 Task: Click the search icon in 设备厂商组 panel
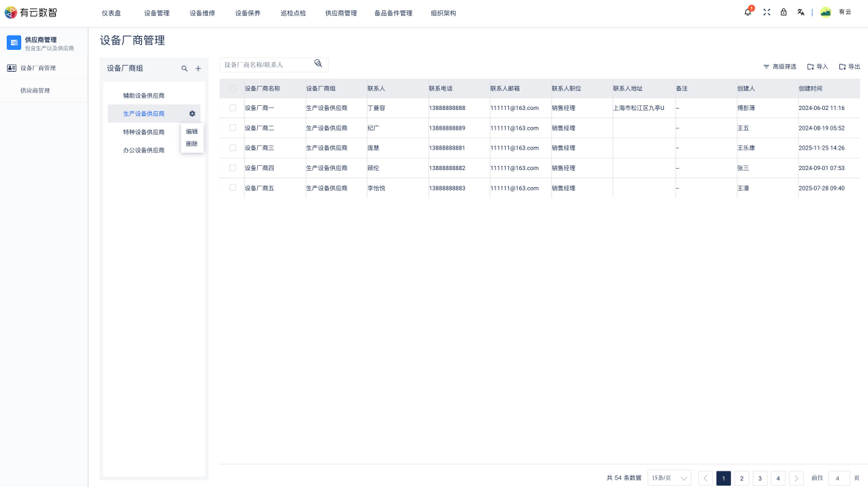coord(184,68)
